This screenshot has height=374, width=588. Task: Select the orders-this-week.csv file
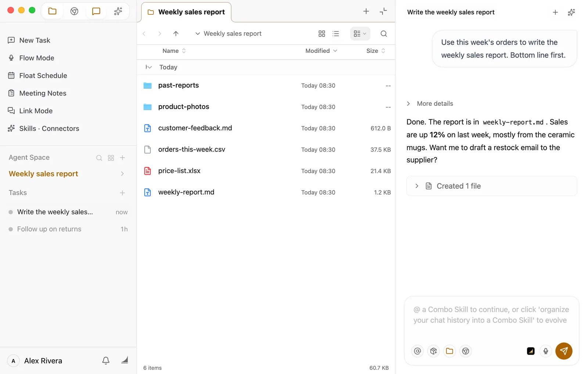click(x=266, y=150)
